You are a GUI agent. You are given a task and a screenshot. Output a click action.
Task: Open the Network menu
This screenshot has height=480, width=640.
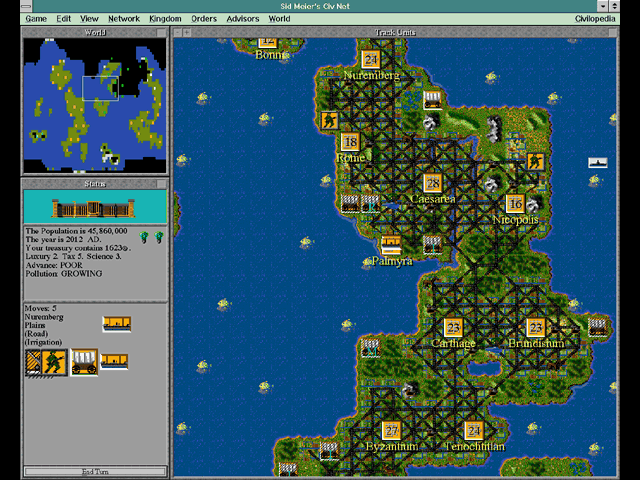[x=124, y=19]
